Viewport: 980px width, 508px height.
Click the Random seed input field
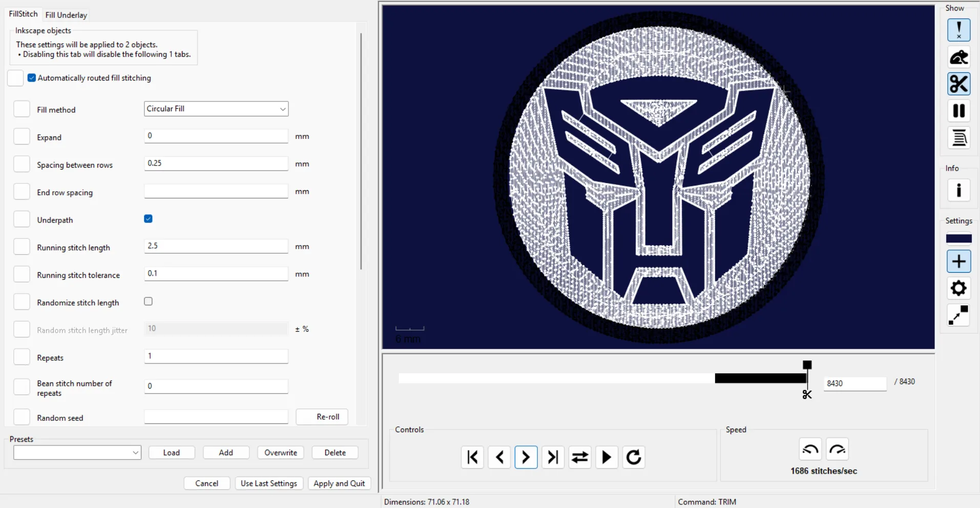click(x=216, y=417)
